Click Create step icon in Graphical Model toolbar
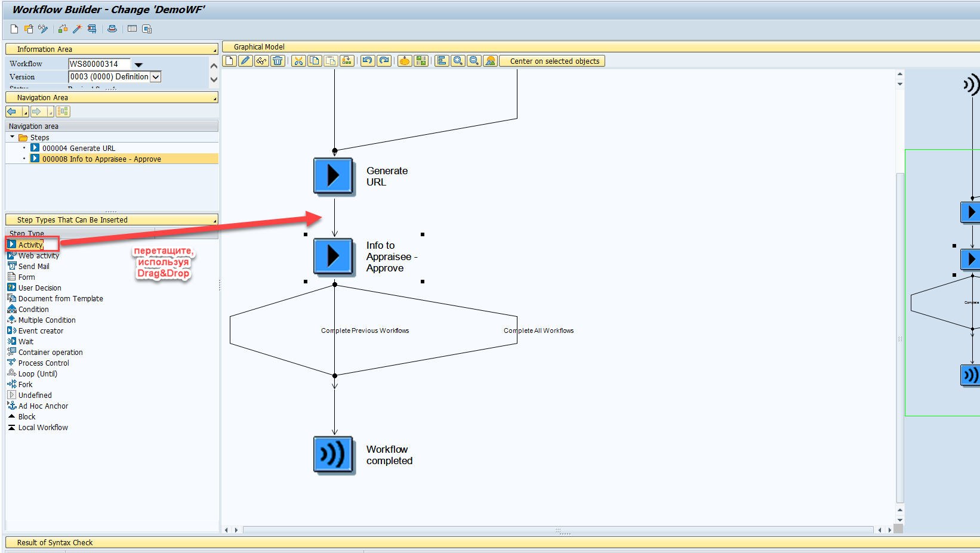Image resolution: width=980 pixels, height=553 pixels. point(229,61)
